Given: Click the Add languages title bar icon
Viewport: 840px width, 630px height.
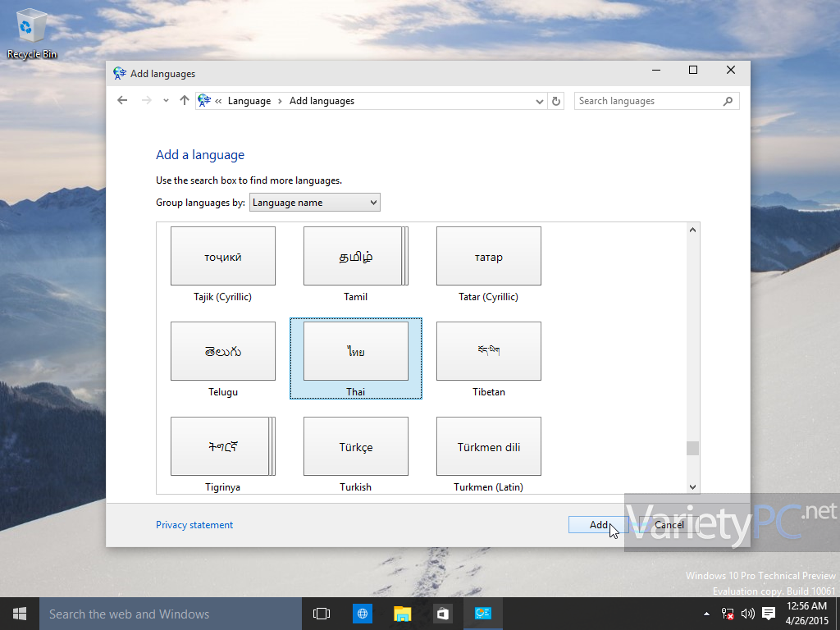Looking at the screenshot, I should click(x=120, y=73).
